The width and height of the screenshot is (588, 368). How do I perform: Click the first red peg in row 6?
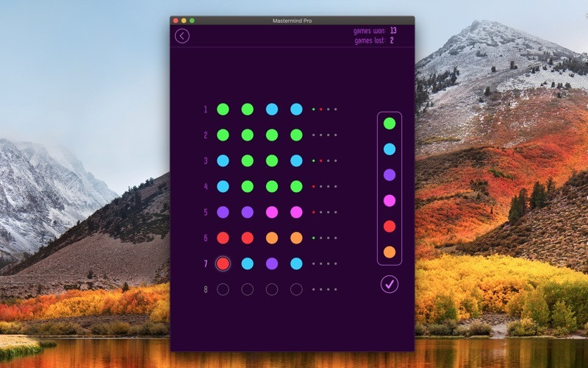tap(223, 238)
